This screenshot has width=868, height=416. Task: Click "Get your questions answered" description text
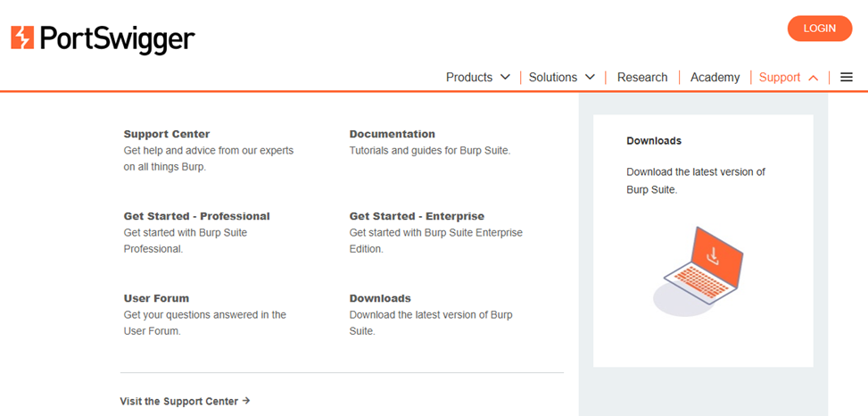click(x=205, y=323)
